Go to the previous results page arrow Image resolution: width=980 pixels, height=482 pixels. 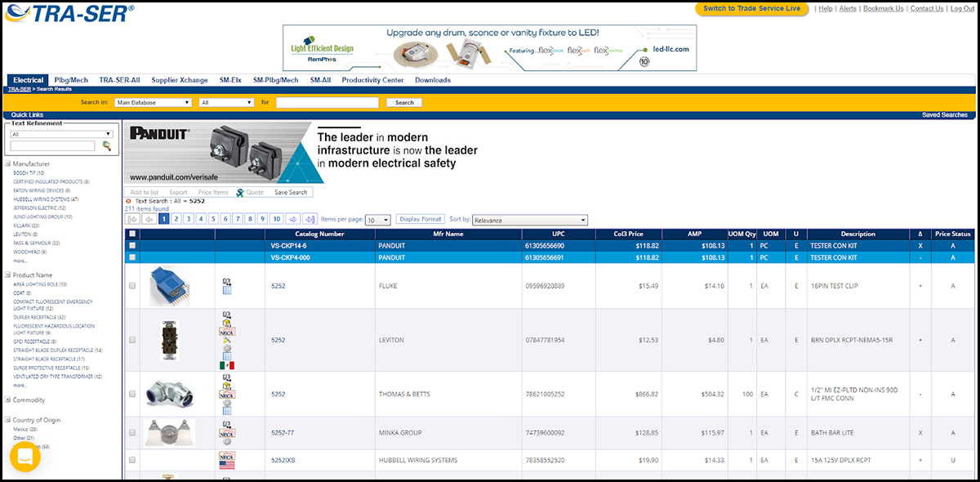149,219
